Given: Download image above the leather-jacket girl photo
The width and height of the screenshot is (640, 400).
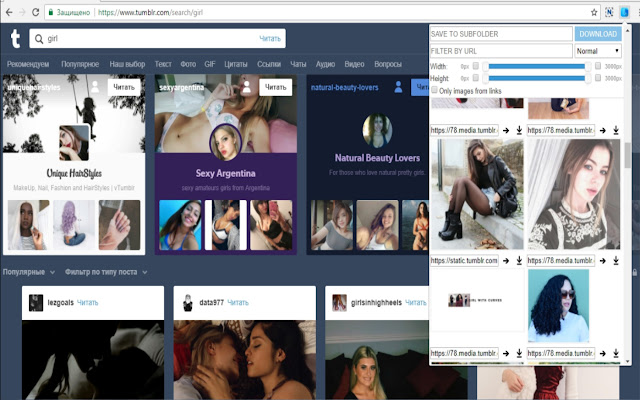Looking at the screenshot, I should (x=519, y=130).
